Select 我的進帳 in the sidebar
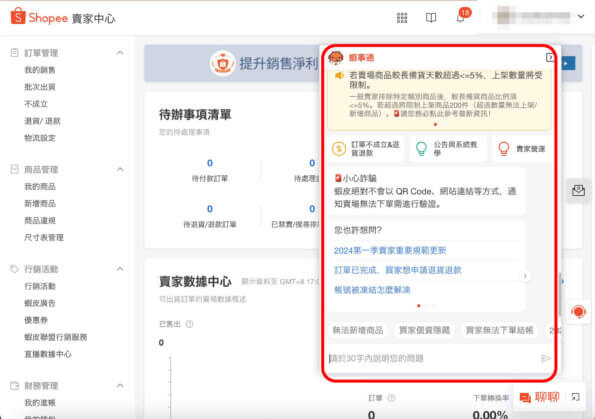Screen dimensions: 595x419 pos(40,402)
